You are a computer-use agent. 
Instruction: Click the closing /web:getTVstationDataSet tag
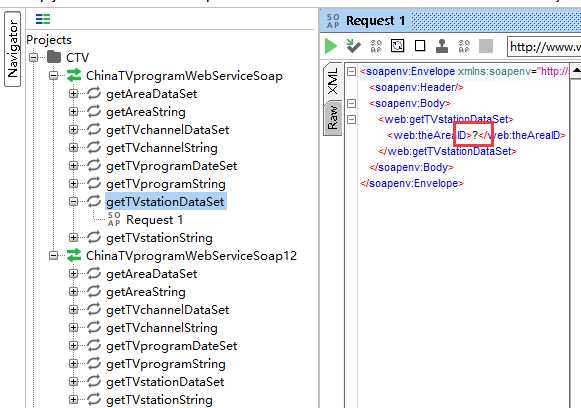[447, 151]
